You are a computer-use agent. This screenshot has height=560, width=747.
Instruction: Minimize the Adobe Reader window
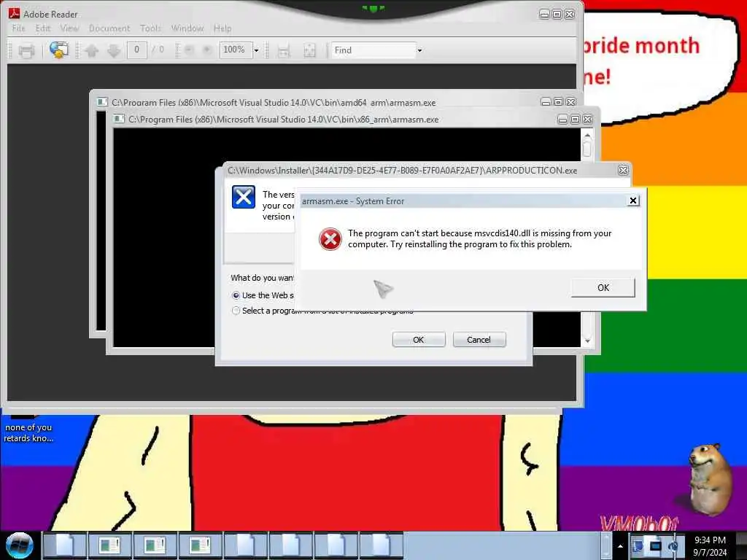[x=544, y=15]
